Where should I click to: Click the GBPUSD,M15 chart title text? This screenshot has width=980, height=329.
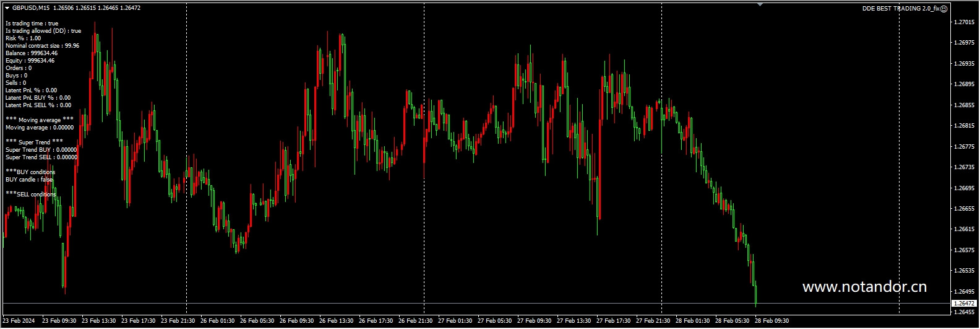31,8
